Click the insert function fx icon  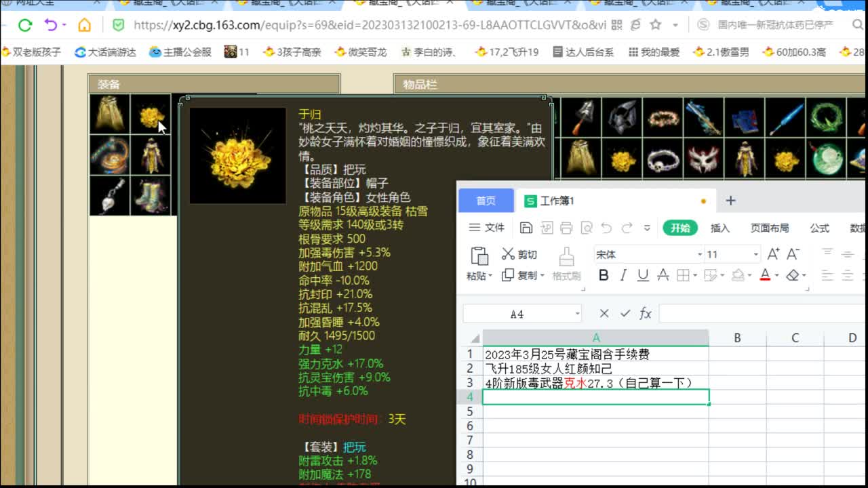tap(646, 313)
